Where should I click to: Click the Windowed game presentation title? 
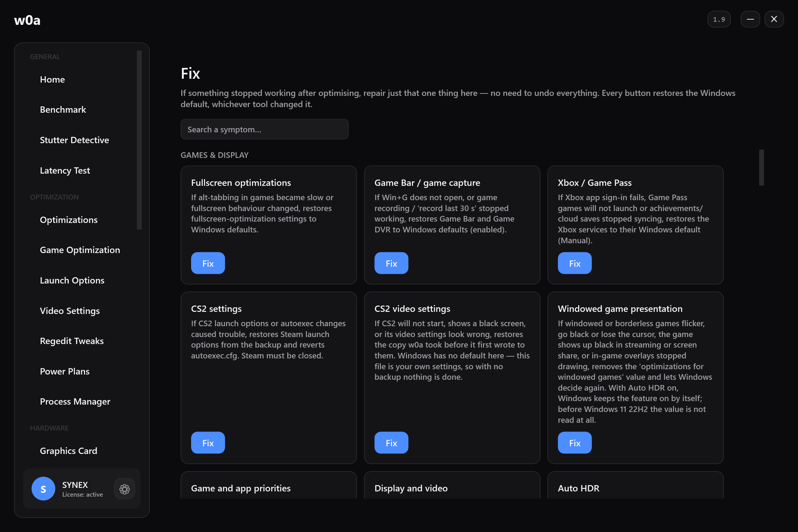[620, 309]
